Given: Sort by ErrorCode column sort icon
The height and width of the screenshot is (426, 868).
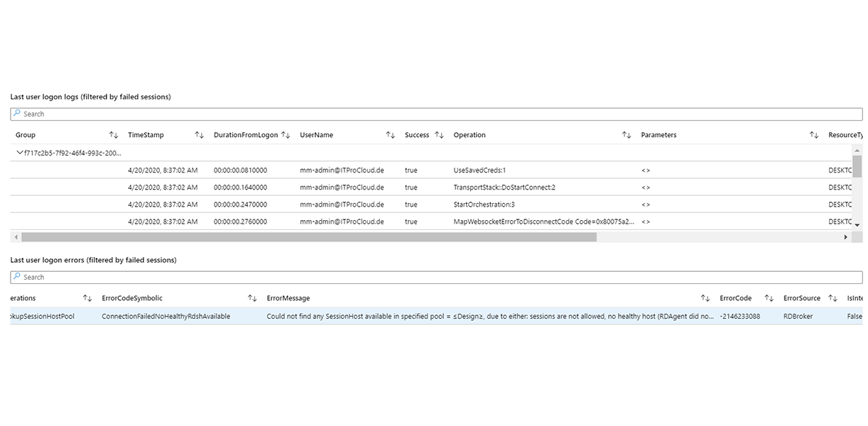Looking at the screenshot, I should (x=769, y=298).
